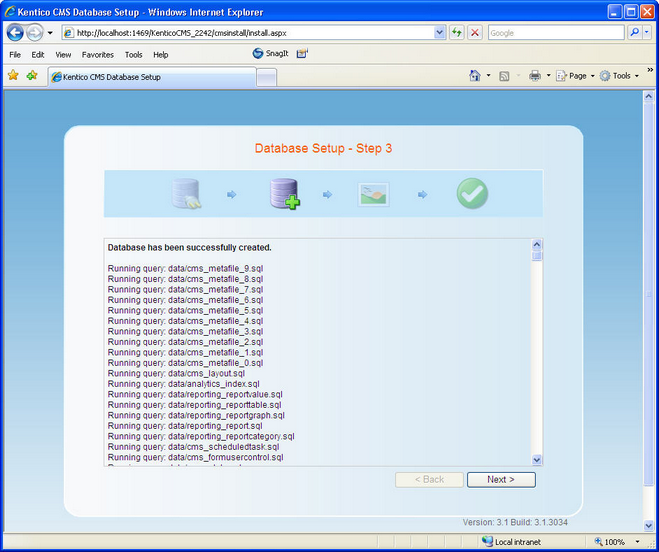Click the 100% zoom level button
Screen dimensions: 659x552
click(x=609, y=542)
